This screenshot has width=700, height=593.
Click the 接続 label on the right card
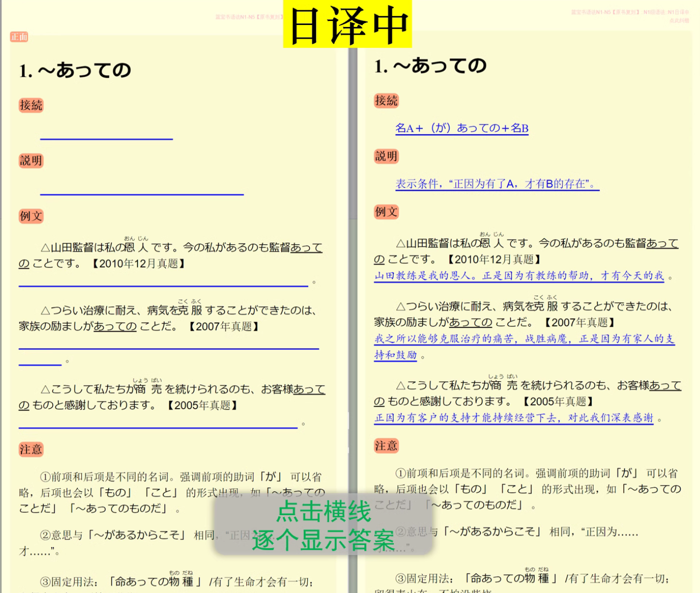pos(386,101)
